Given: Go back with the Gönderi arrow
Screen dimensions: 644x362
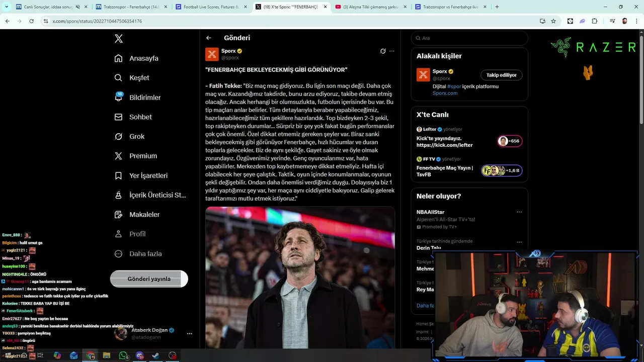Looking at the screenshot, I should 209,38.
